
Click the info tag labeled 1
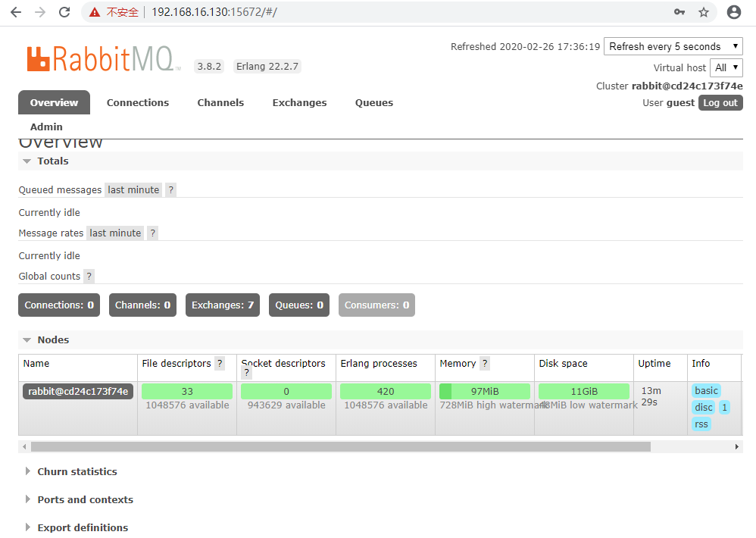(x=724, y=408)
